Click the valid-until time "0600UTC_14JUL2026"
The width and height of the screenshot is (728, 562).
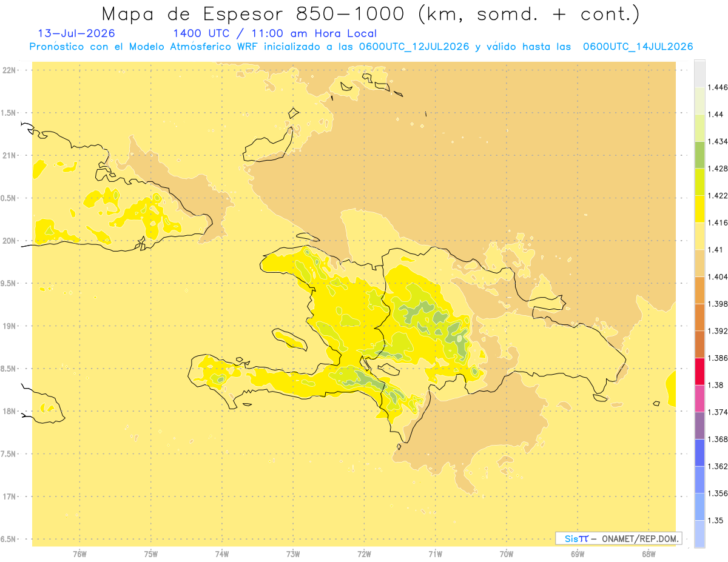click(x=638, y=47)
